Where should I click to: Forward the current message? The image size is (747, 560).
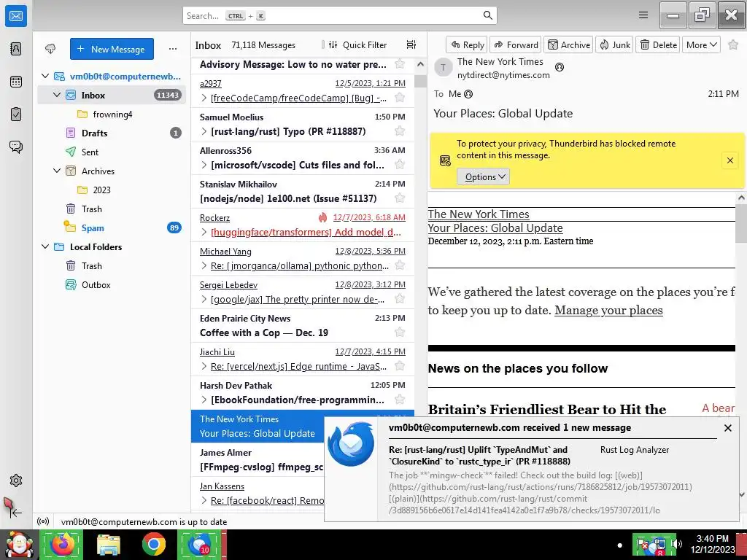pos(516,44)
